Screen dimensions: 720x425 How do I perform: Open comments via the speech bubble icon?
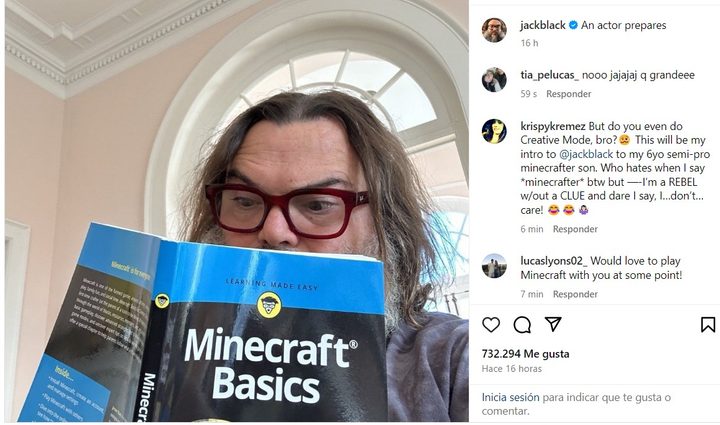click(x=522, y=324)
